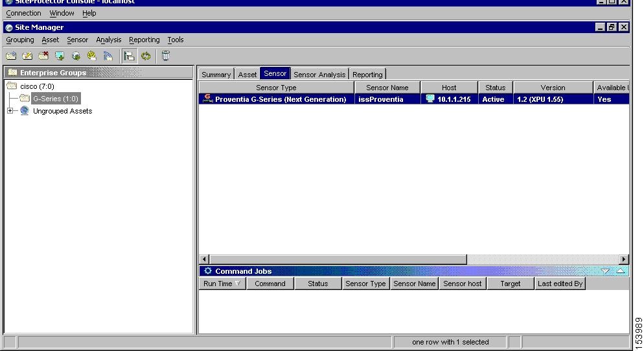Expand Command Jobs with up triangle
This screenshot has width=644, height=351.
[x=621, y=271]
